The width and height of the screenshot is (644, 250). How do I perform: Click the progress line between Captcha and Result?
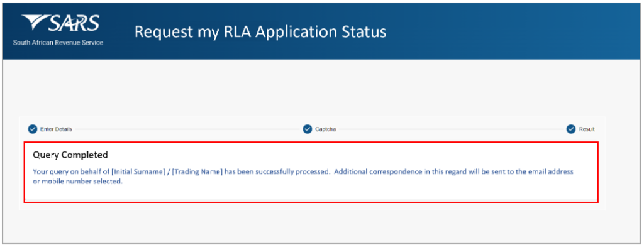(450, 129)
